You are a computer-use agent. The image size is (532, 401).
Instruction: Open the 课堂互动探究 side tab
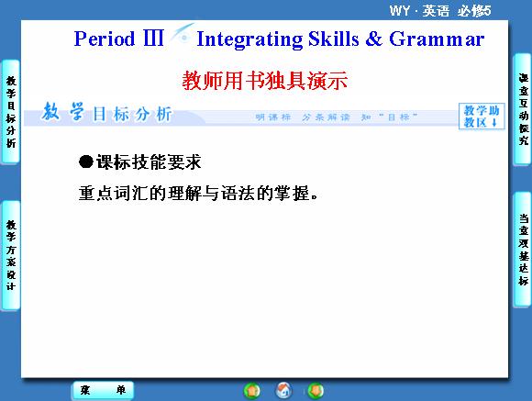[x=523, y=109]
